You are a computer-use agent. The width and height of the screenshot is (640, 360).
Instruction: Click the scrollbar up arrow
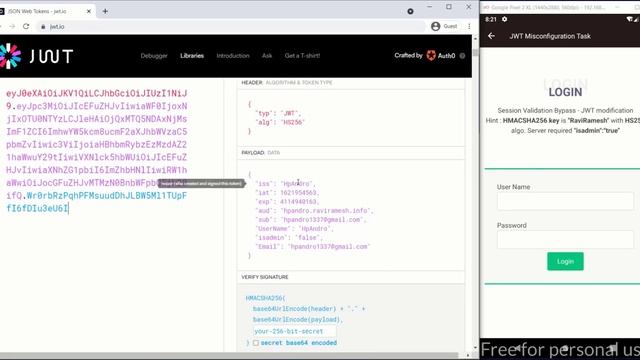(x=475, y=39)
